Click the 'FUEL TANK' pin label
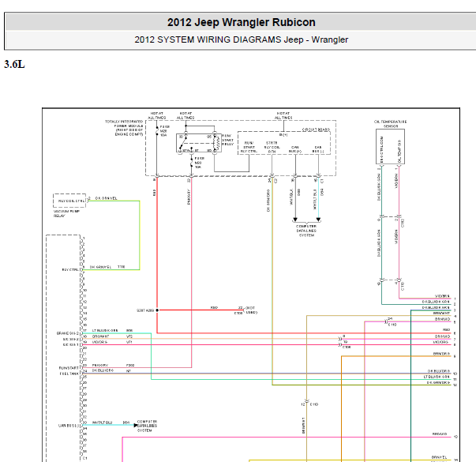This screenshot has width=476, height=462. click(69, 374)
